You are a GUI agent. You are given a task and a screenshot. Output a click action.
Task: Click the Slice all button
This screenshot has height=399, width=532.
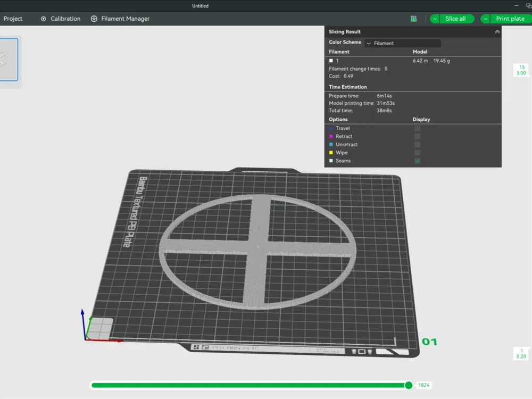[x=455, y=19]
